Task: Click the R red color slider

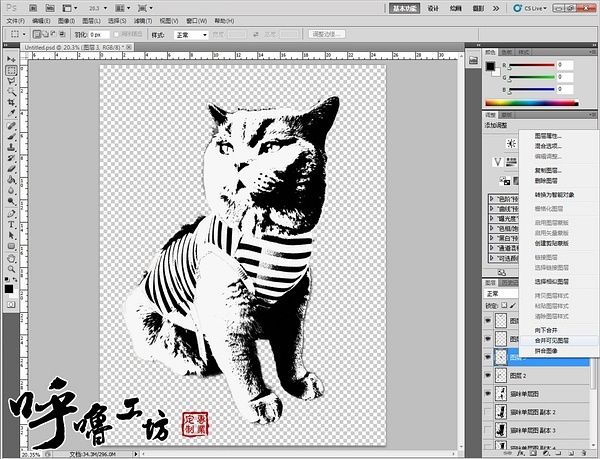Action: point(532,65)
